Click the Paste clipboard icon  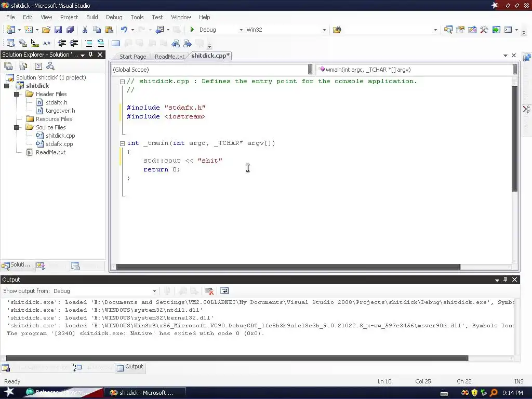(109, 30)
